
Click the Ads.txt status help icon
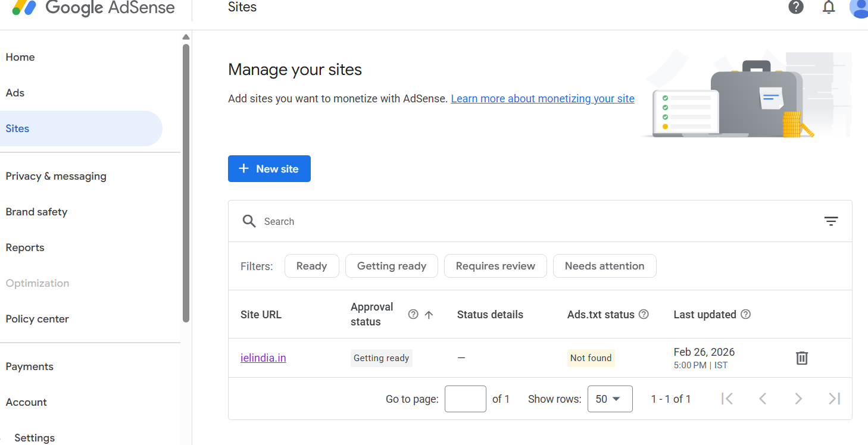(644, 314)
